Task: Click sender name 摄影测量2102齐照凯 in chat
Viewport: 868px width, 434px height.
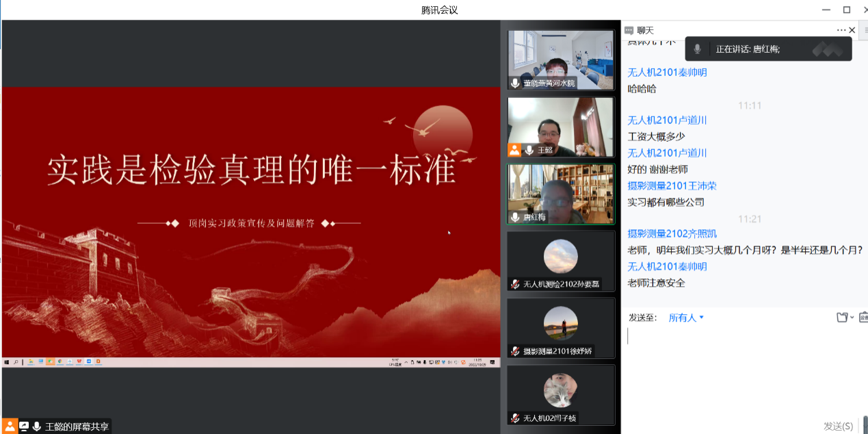Action: click(672, 234)
